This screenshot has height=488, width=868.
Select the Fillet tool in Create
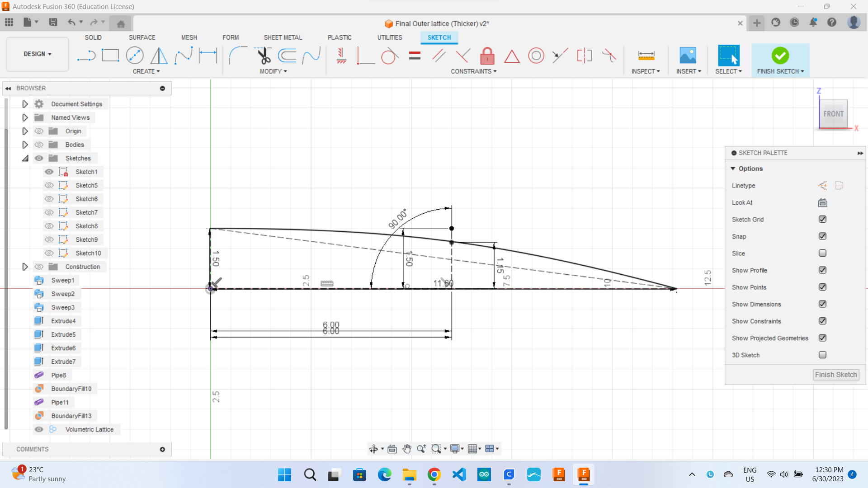pos(236,55)
